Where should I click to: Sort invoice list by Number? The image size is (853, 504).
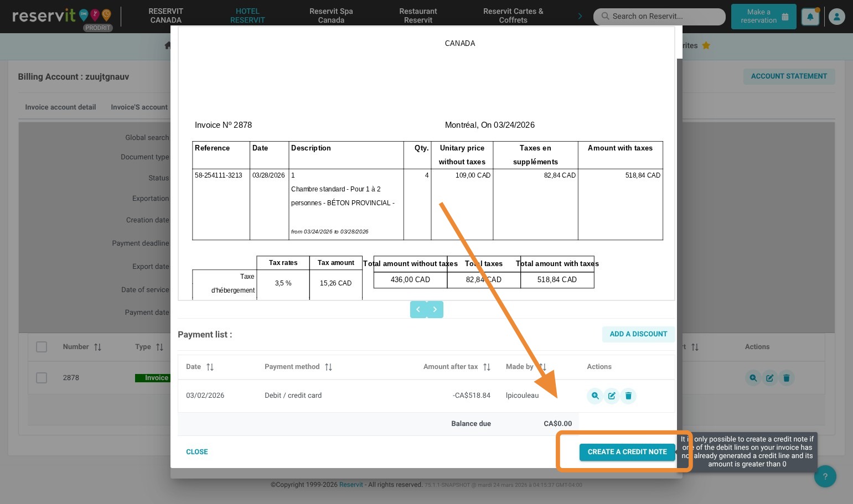[97, 347]
